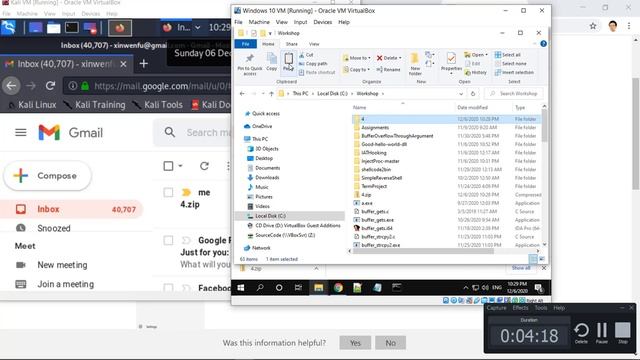Click New meeting in Gmail

[x=62, y=265]
